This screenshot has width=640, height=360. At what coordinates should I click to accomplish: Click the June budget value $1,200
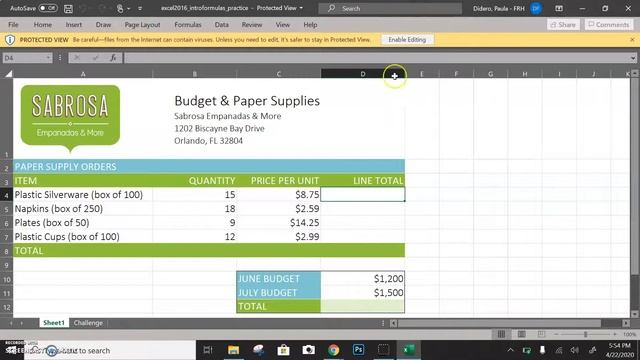click(x=362, y=279)
